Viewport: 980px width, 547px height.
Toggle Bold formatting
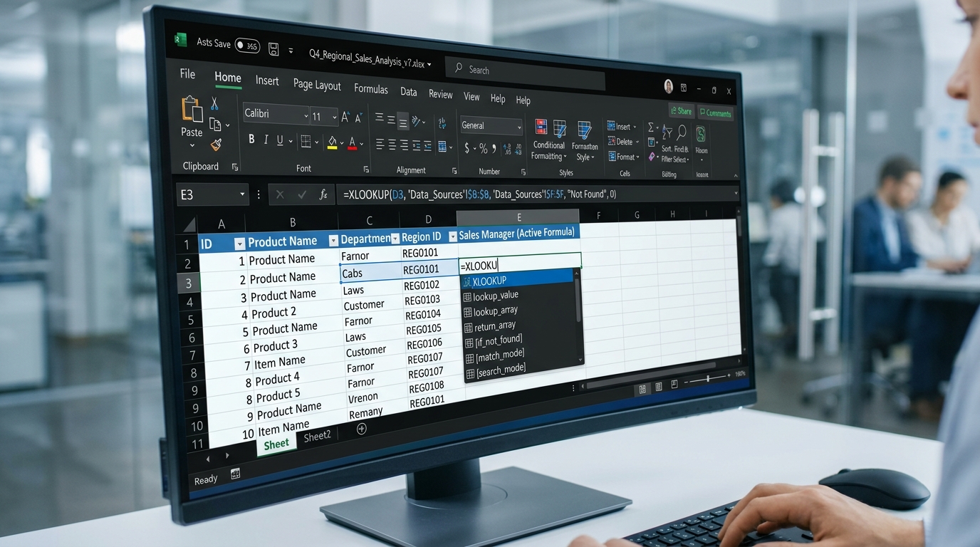click(x=251, y=140)
